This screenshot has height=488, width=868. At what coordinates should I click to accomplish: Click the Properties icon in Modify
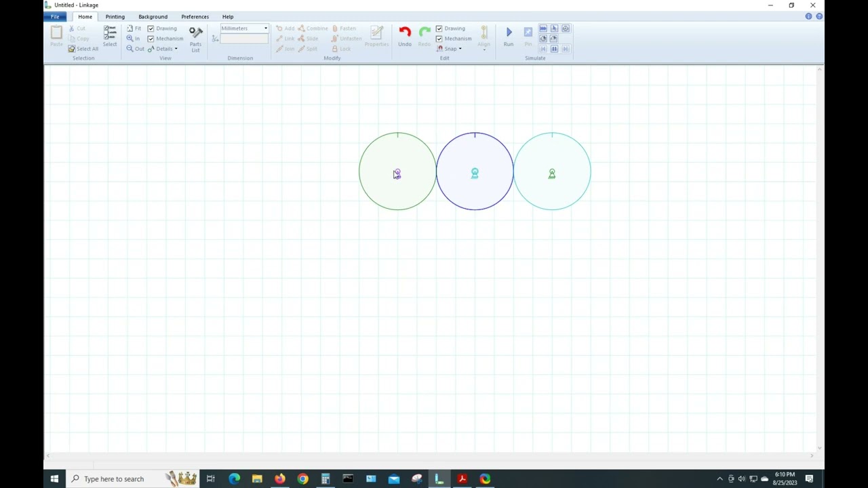click(377, 36)
